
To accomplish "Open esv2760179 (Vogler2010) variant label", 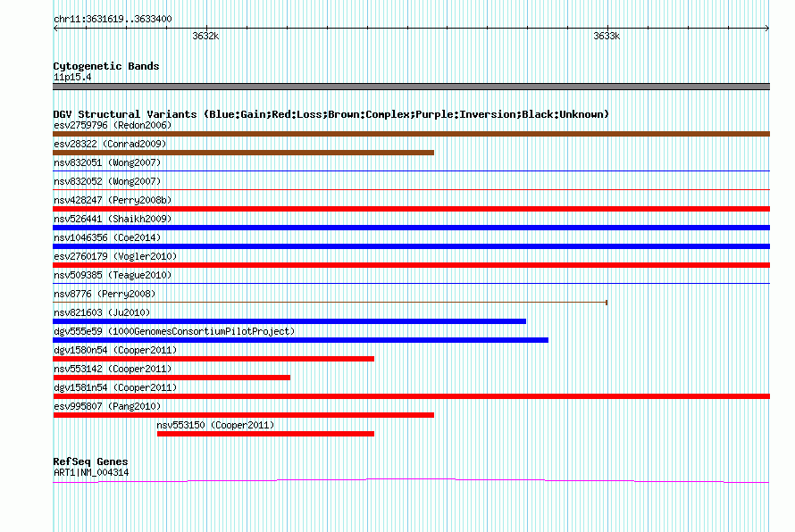I will point(115,256).
